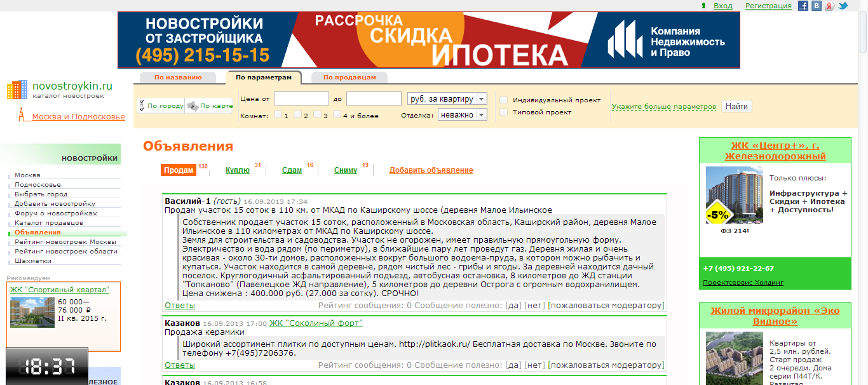Open the ЖК "Соколиный форт" link in Казаков's post
This screenshot has height=385, width=868.
tap(316, 323)
